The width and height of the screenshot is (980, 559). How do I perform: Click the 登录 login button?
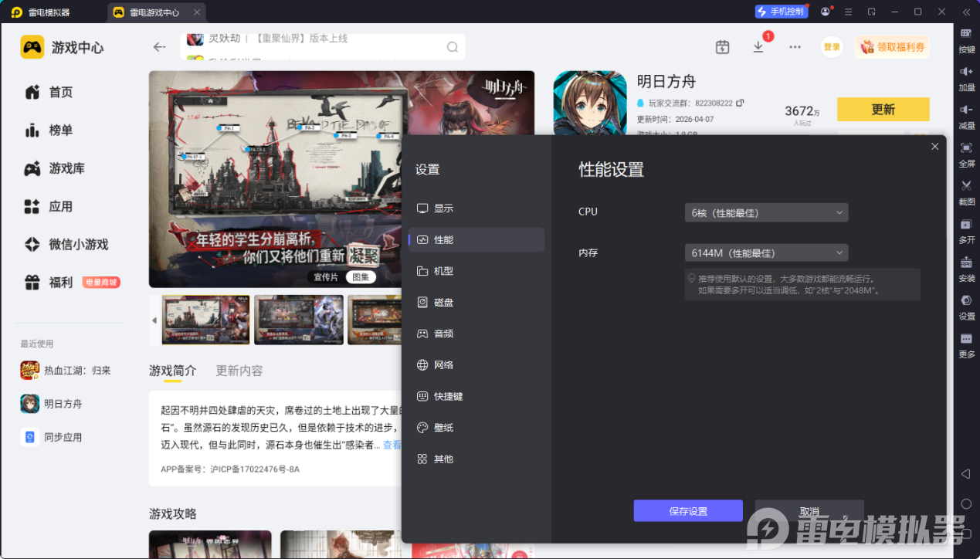click(832, 47)
